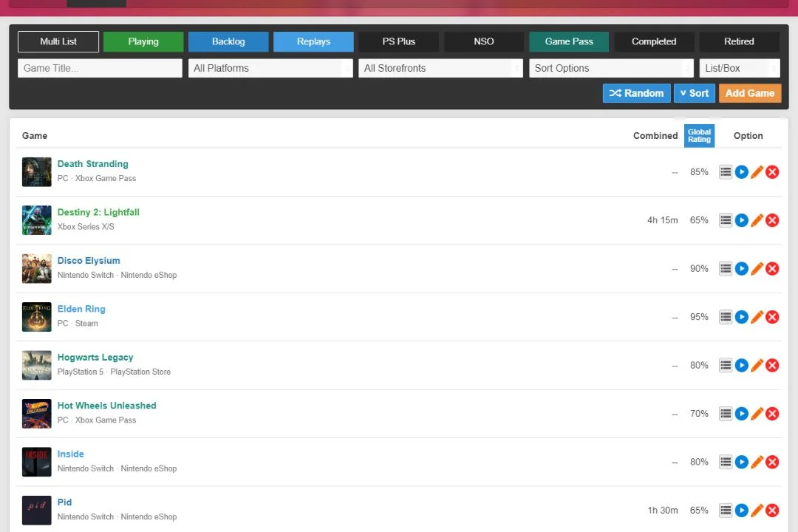Viewport: 798px width, 532px height.
Task: Remove Pid with red X icon
Action: (772, 511)
